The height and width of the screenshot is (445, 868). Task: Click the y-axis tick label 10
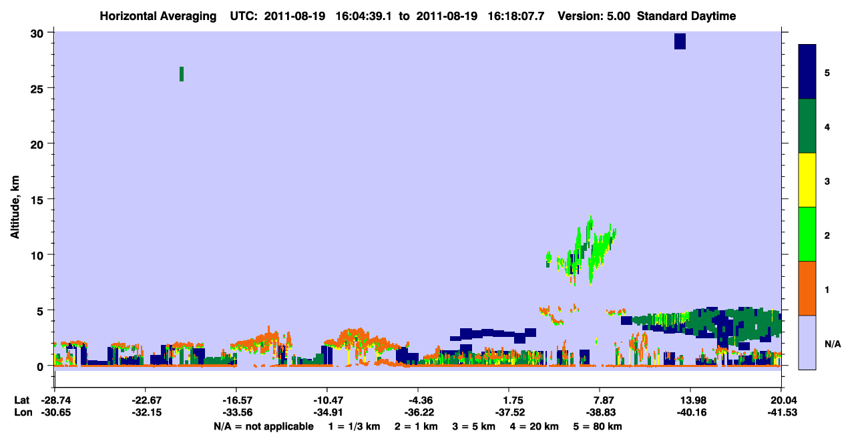pos(38,255)
